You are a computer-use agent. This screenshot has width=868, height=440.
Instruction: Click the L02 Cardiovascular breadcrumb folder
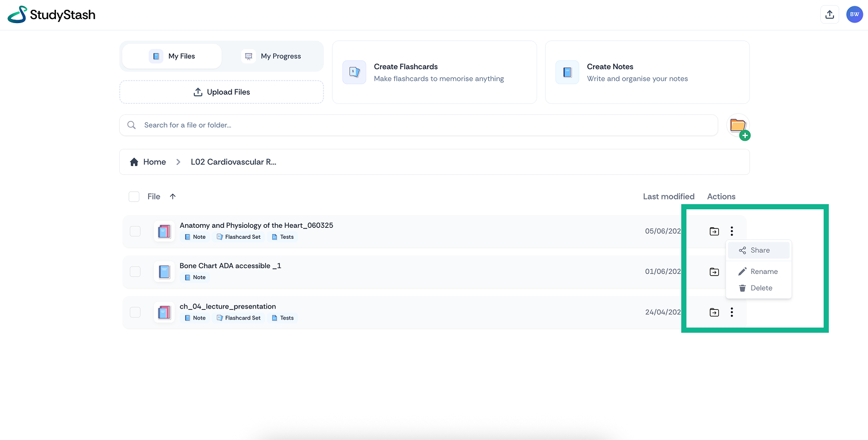233,162
